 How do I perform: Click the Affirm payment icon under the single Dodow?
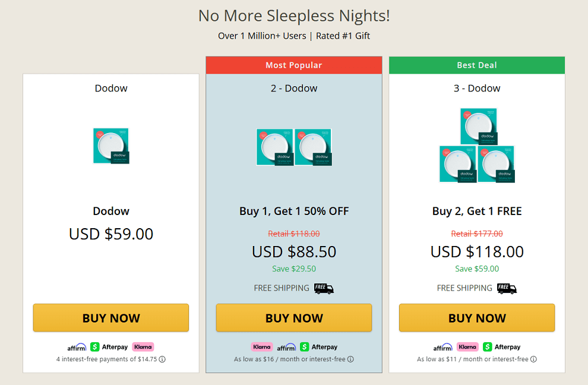click(77, 346)
